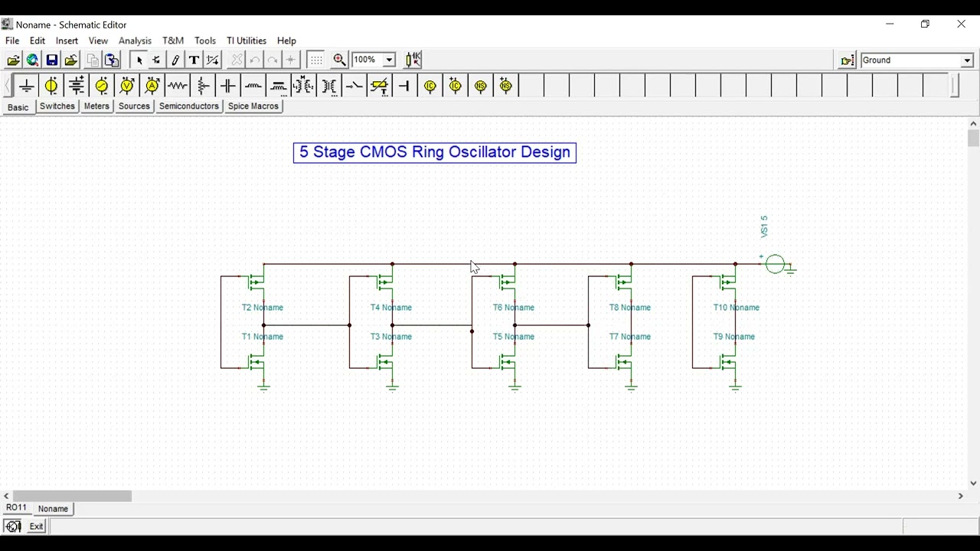The image size is (980, 551).
Task: Open the Help menu
Action: coord(286,41)
